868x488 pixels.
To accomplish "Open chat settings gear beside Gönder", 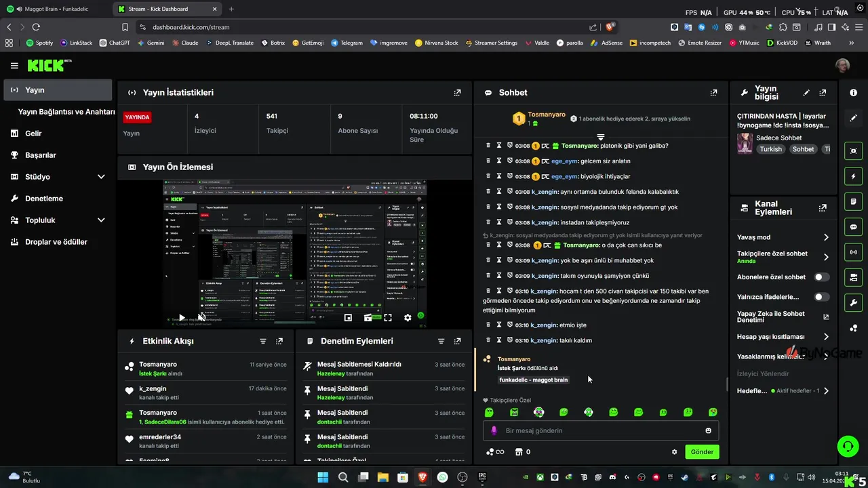I will pos(674,452).
